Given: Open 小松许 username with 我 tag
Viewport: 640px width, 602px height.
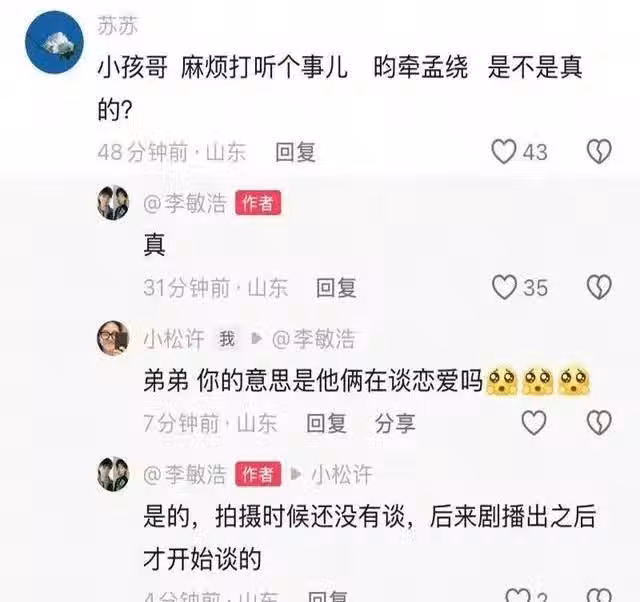Looking at the screenshot, I should pyautogui.click(x=174, y=339).
